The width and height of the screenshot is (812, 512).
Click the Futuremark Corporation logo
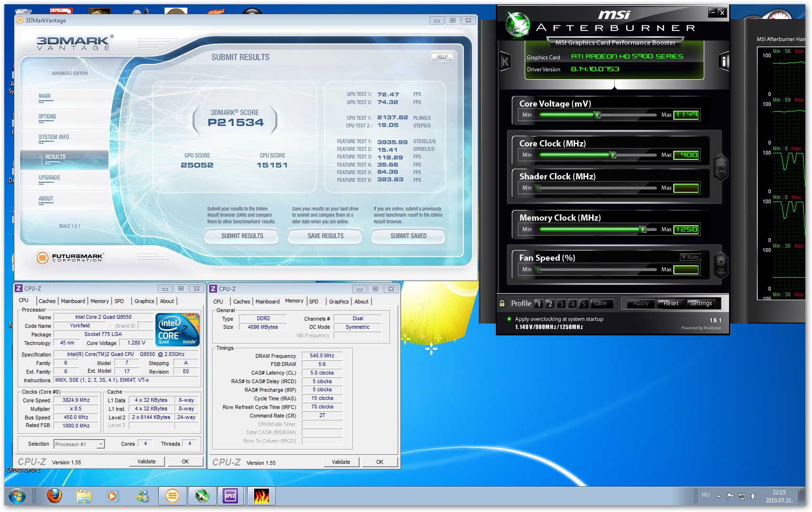(70, 258)
